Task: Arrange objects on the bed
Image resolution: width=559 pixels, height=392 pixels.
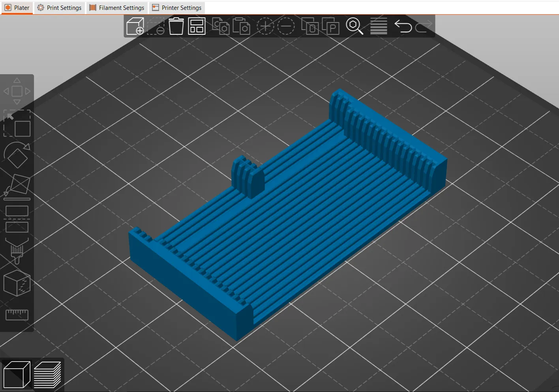Action: point(197,26)
